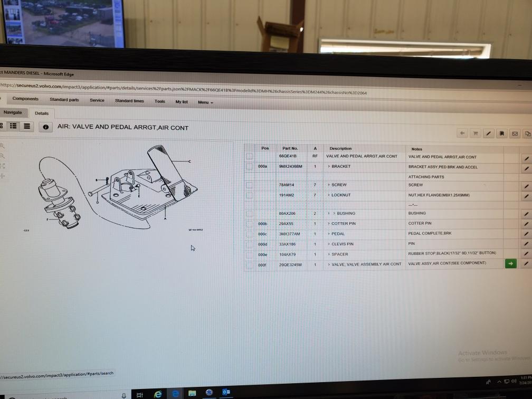This screenshot has width=532, height=399.
Task: Click pencil icon on SPACER row
Action: (526, 254)
